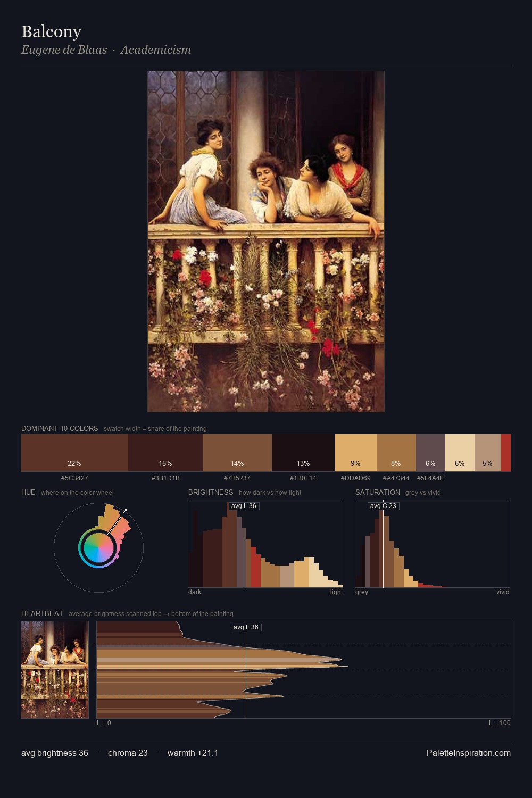Click the small painting thumbnail beside heartbeat chart

pos(55,670)
